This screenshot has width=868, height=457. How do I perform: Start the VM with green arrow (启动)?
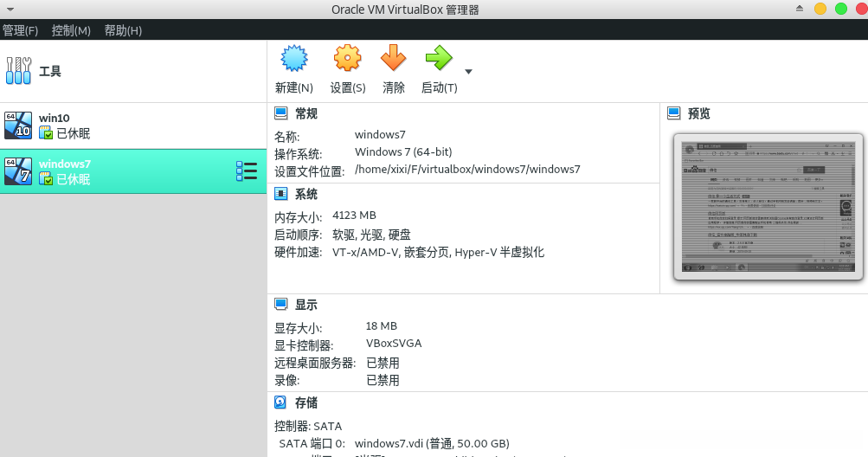pyautogui.click(x=439, y=58)
